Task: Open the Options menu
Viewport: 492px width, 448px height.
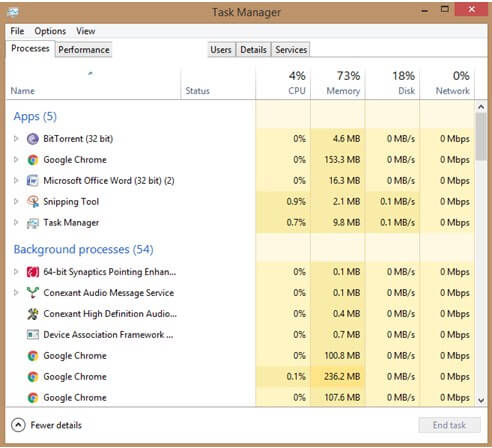Action: [50, 31]
